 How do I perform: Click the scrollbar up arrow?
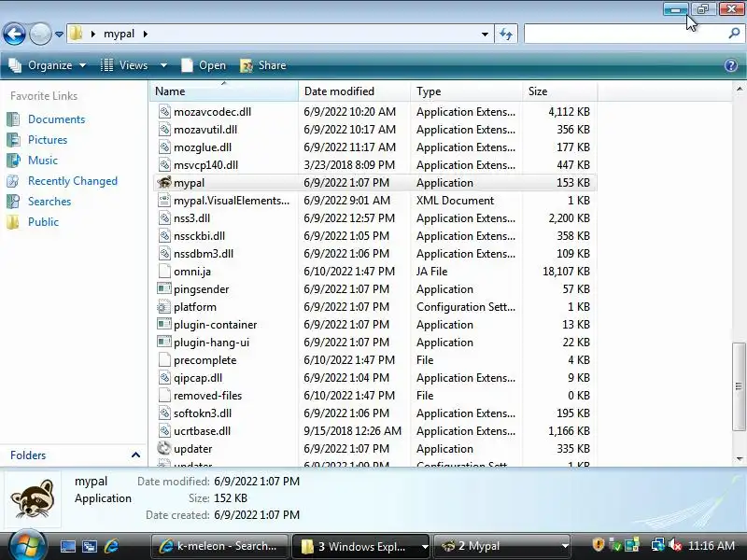740,89
